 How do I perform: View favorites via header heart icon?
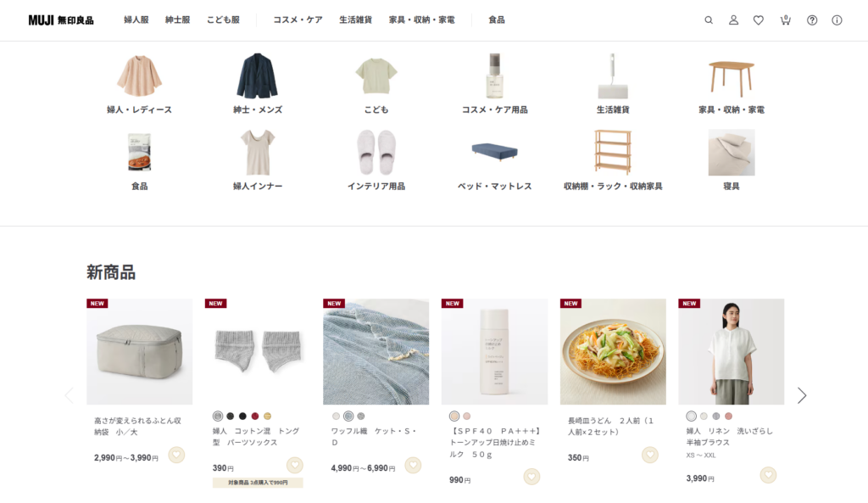(x=759, y=20)
